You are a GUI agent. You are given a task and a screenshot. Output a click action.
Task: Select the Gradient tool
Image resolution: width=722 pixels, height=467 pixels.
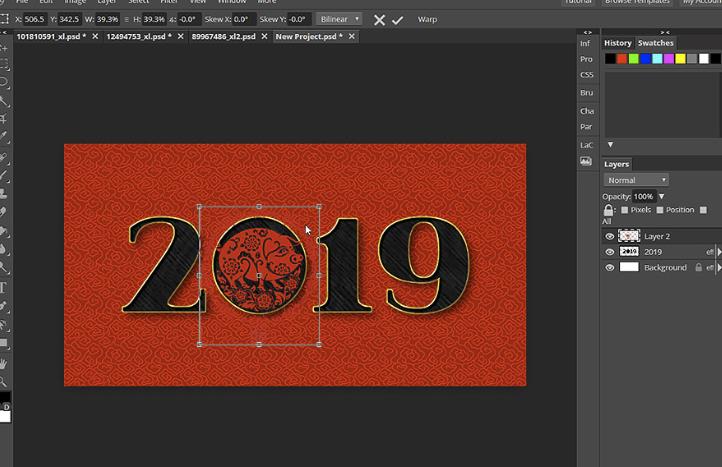4,231
